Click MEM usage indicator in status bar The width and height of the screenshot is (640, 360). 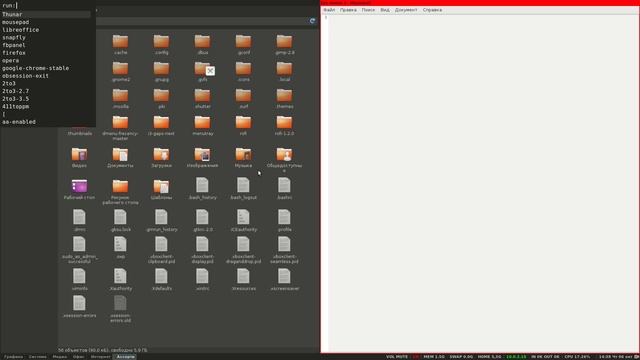(x=434, y=357)
